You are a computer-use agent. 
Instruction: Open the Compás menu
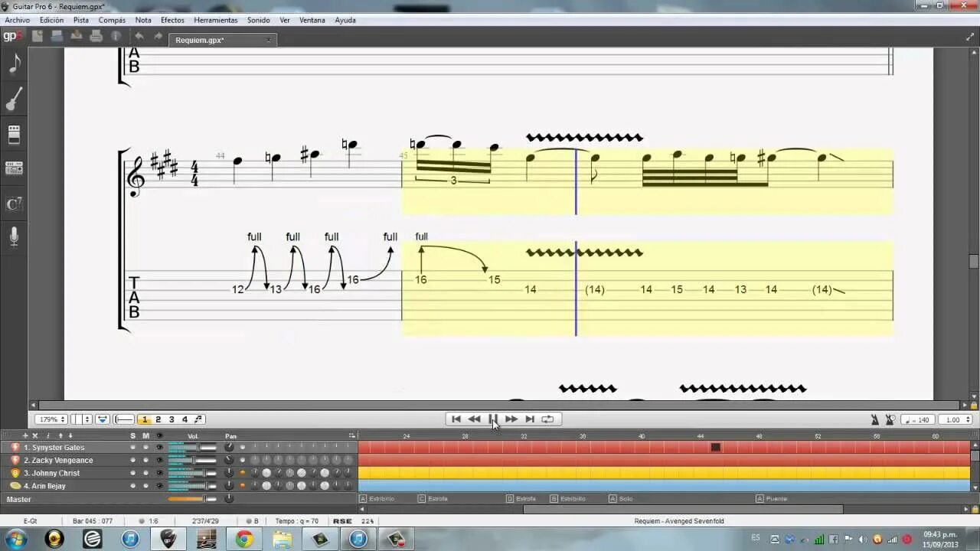(x=112, y=20)
